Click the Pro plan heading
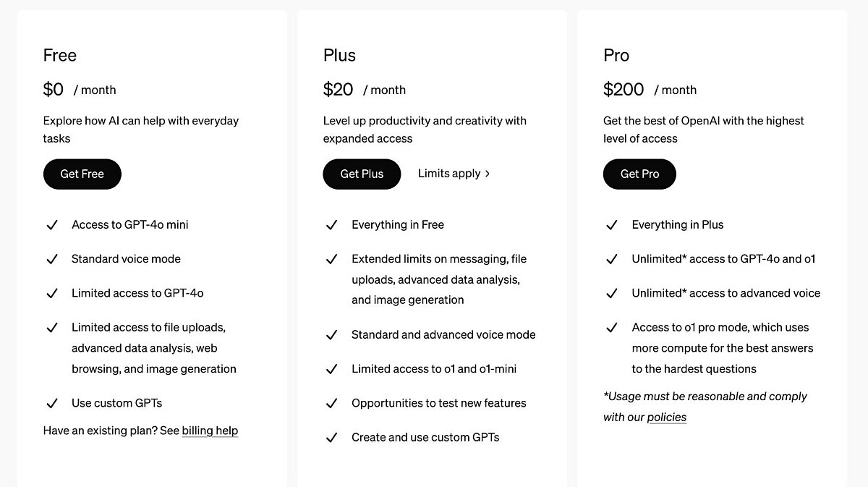 coord(616,56)
